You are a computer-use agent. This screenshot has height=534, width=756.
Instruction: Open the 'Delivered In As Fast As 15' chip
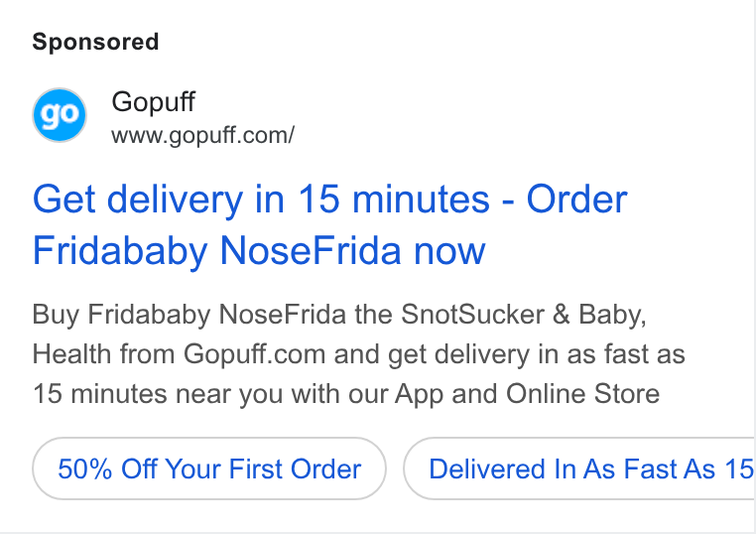[x=579, y=468]
